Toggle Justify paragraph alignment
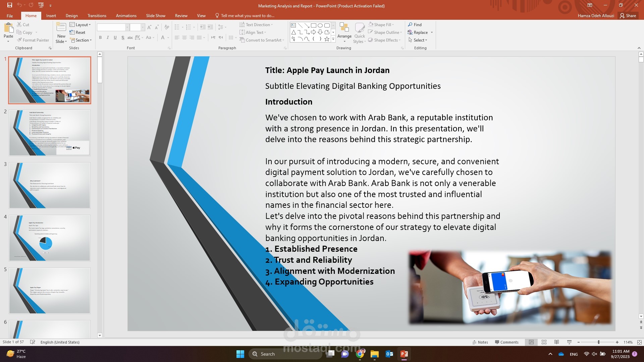 coord(199,38)
